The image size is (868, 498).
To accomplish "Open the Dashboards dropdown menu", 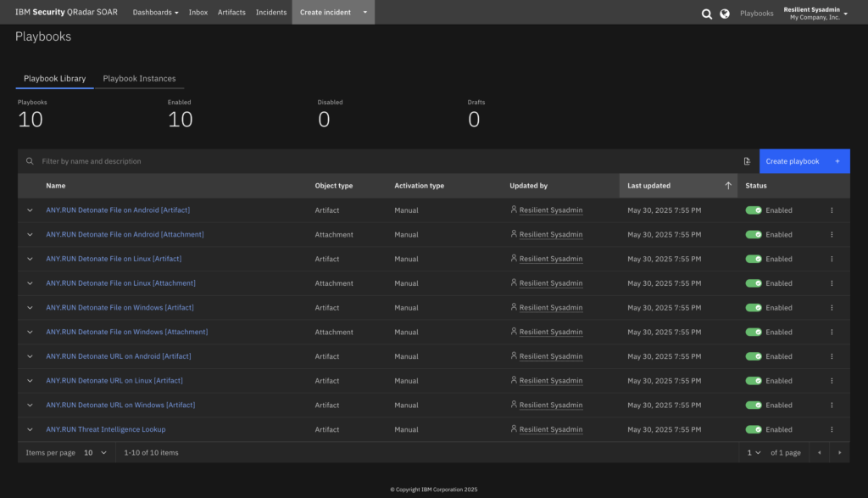I will click(x=155, y=13).
